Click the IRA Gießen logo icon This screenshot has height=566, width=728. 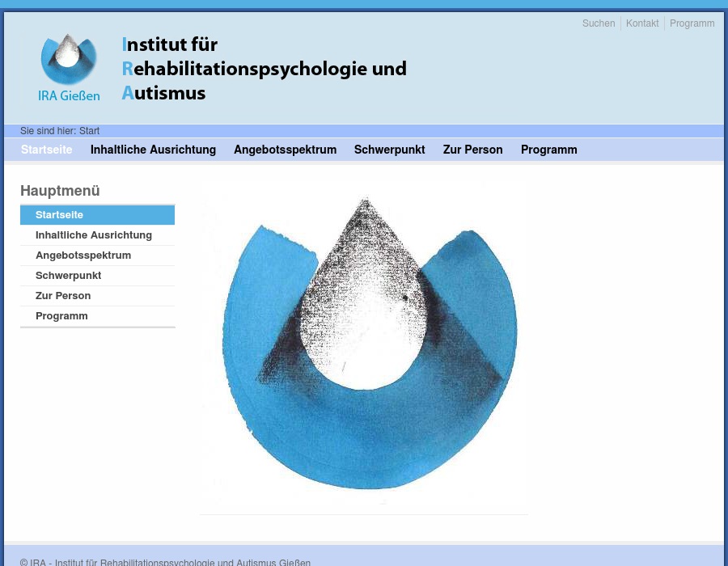tap(69, 67)
